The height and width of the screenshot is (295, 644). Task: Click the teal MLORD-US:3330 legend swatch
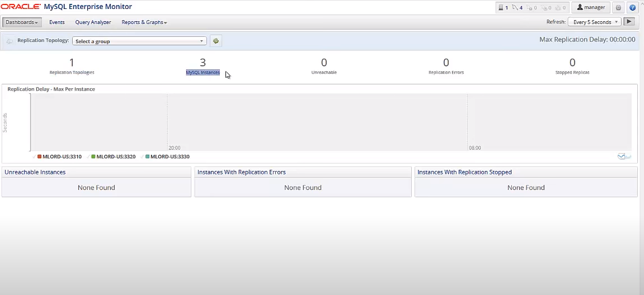point(148,157)
